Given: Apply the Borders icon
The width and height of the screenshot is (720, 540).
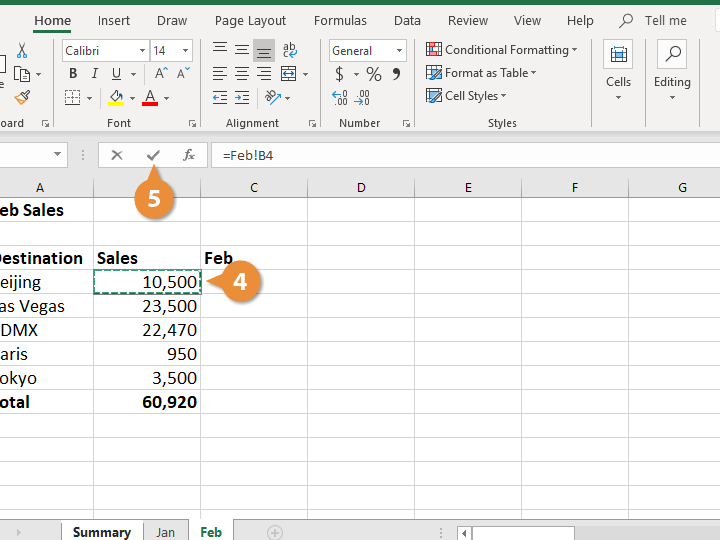Looking at the screenshot, I should [x=73, y=98].
